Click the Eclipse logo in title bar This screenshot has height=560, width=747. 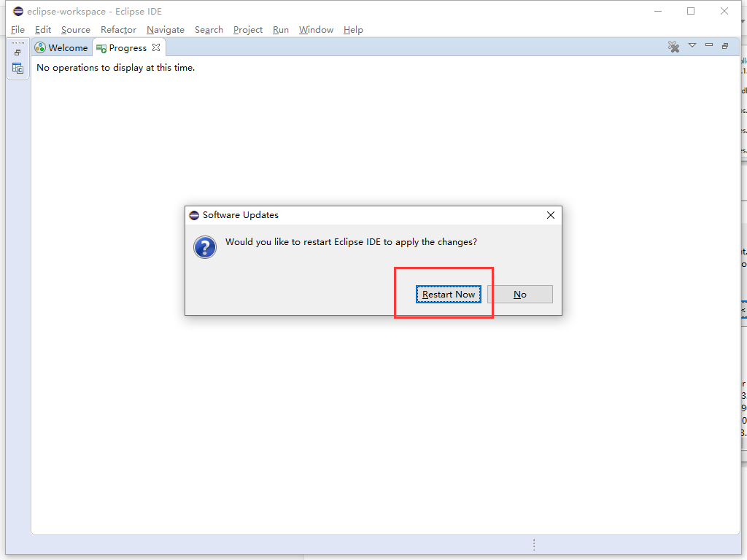coord(18,11)
